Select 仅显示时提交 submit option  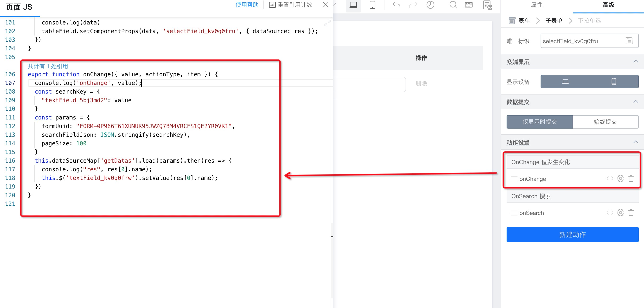tap(540, 122)
